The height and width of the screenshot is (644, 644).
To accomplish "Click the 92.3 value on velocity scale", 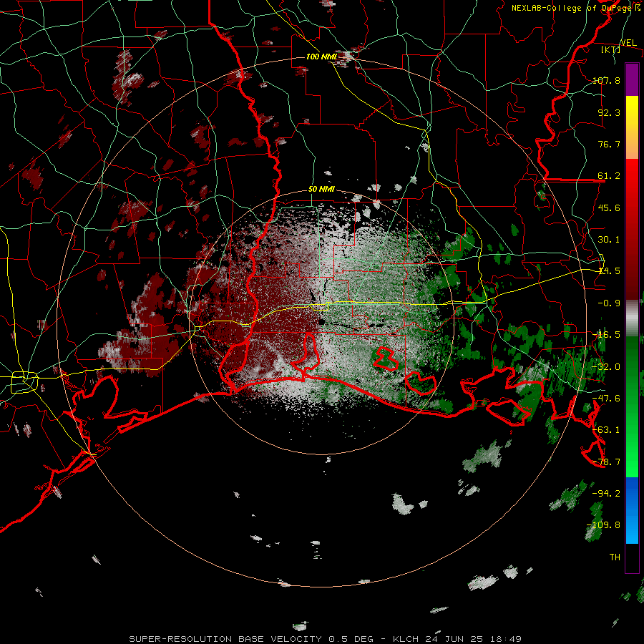I will (x=609, y=112).
